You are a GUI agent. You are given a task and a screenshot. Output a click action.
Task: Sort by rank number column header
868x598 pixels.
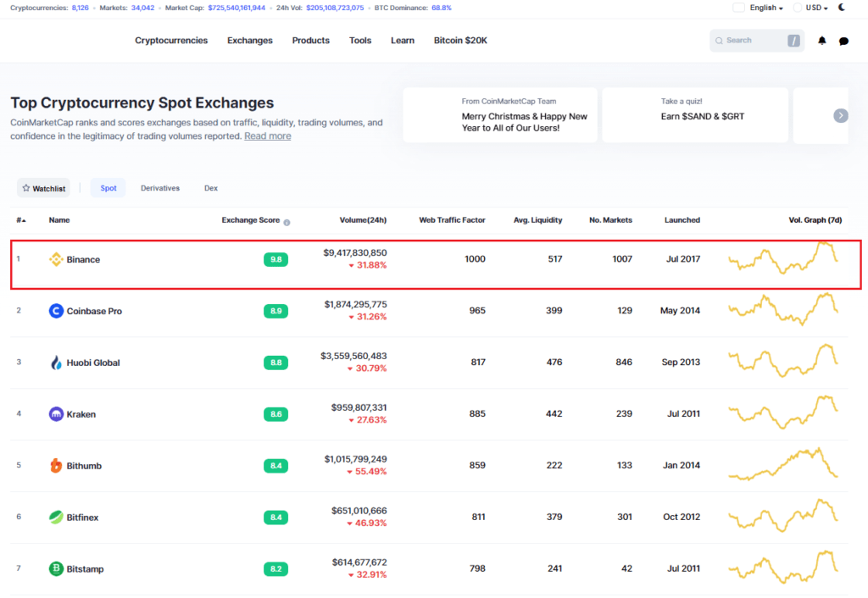[21, 220]
